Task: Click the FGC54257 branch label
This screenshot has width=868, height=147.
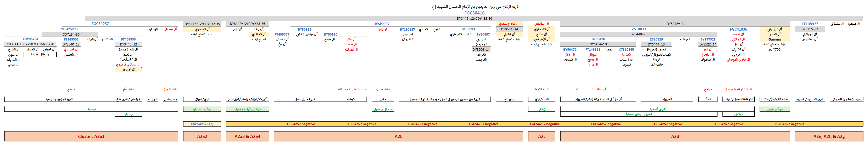Action: click(x=100, y=24)
